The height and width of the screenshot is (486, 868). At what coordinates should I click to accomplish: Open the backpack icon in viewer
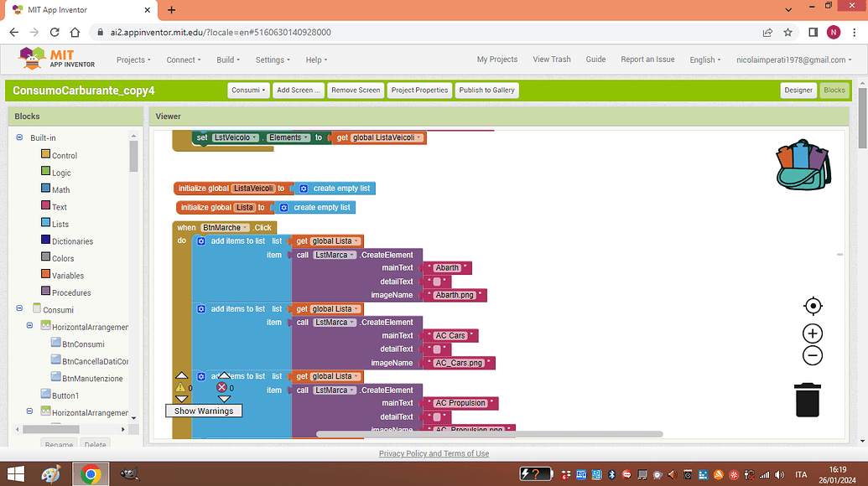coord(803,163)
